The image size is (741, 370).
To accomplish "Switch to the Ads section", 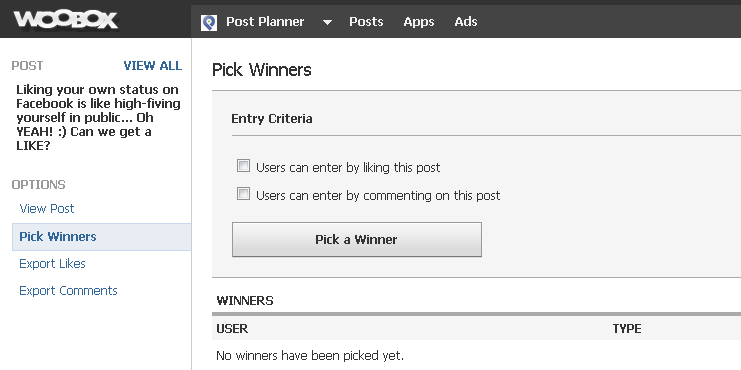I will pos(466,22).
